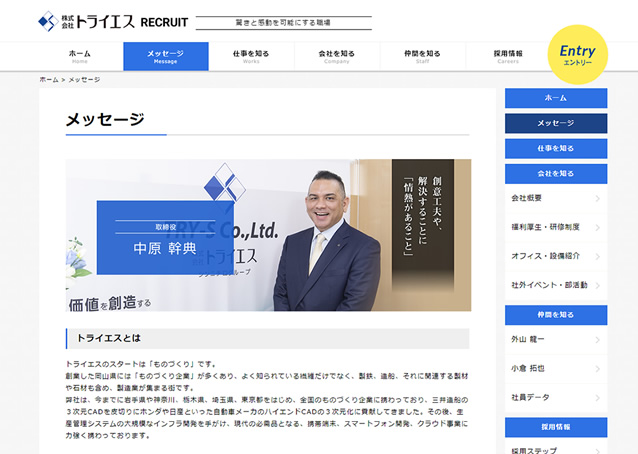Screen dimensions: 638x454
Task: Click ホーム breadcrumb link
Action: click(49, 80)
